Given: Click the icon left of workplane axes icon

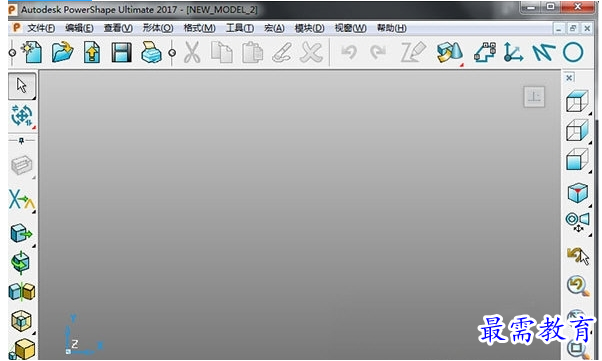Looking at the screenshot, I should click(x=485, y=52).
